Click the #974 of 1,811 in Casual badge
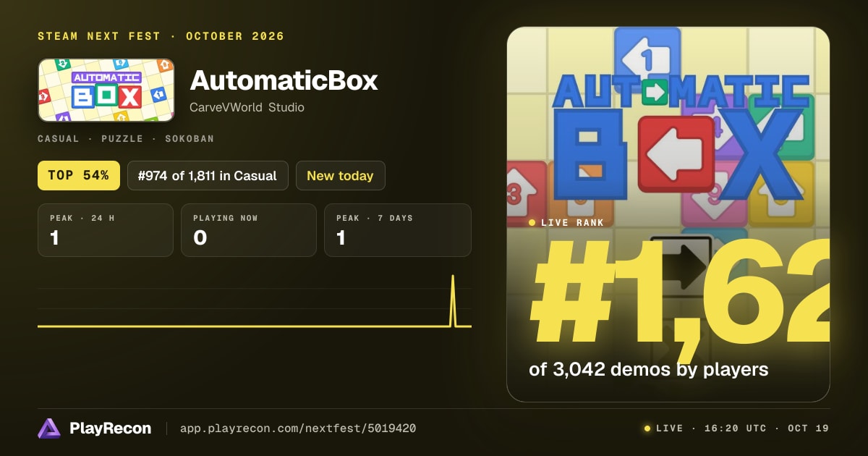 [x=208, y=175]
